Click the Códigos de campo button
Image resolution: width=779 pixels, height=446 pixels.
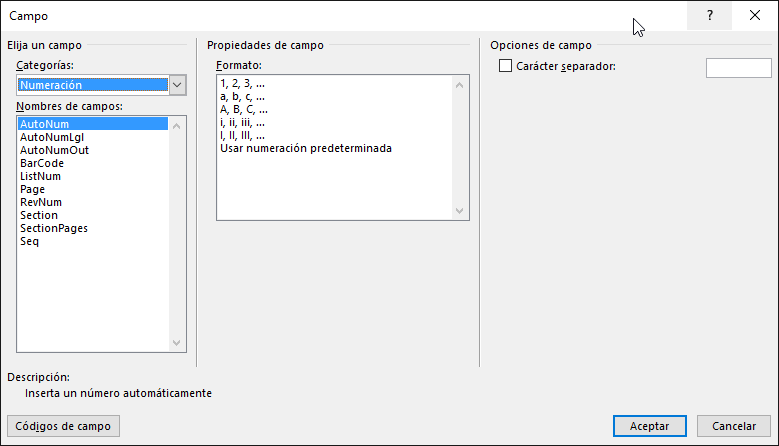click(x=63, y=426)
